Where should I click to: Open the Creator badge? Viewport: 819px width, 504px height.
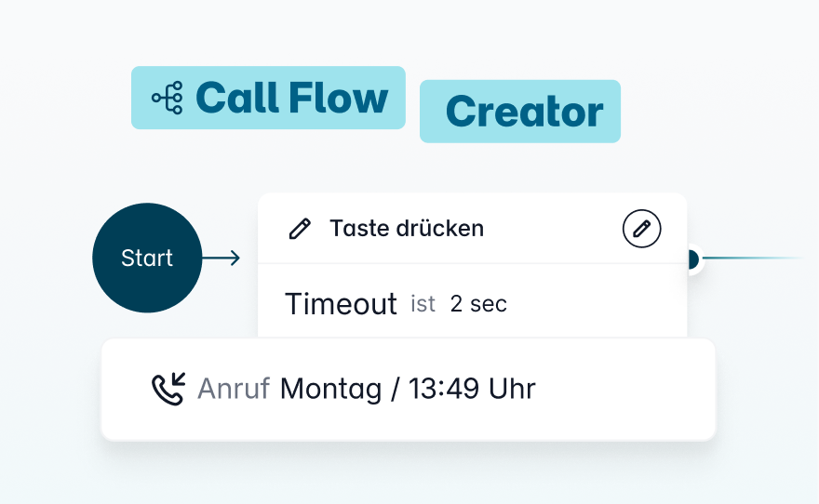(x=519, y=112)
